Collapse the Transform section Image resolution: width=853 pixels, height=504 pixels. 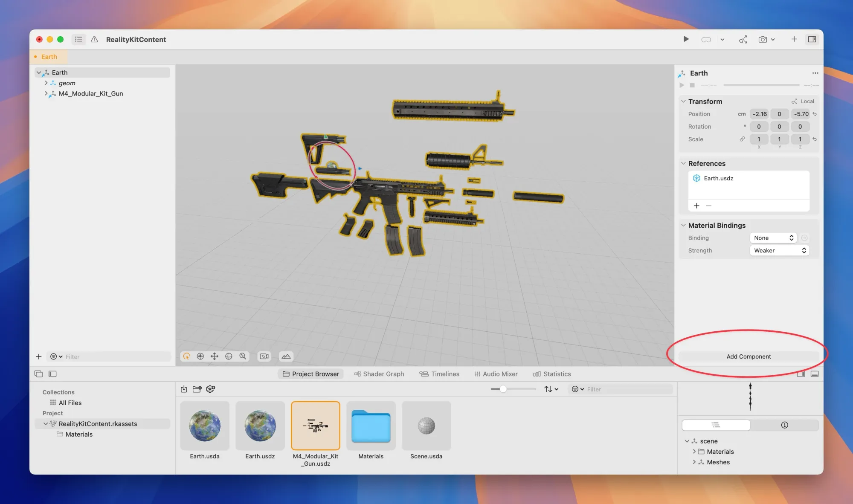click(683, 101)
